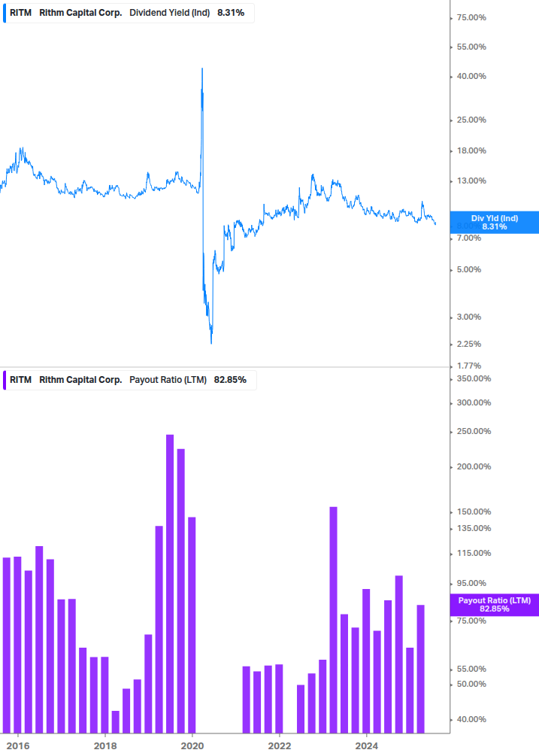Click the blue color bar in the Dividend Yield legend
This screenshot has height=756, width=539.
(x=5, y=13)
